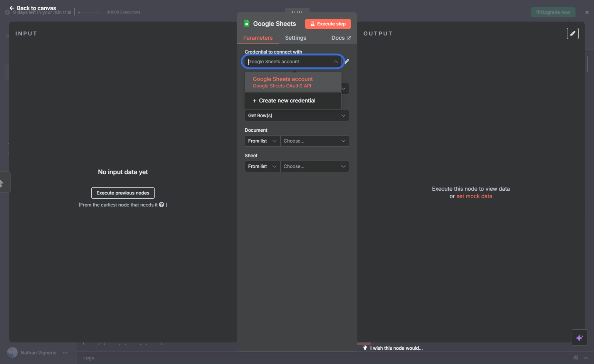
Task: Open the Document From list mode dropdown
Action: click(x=263, y=141)
